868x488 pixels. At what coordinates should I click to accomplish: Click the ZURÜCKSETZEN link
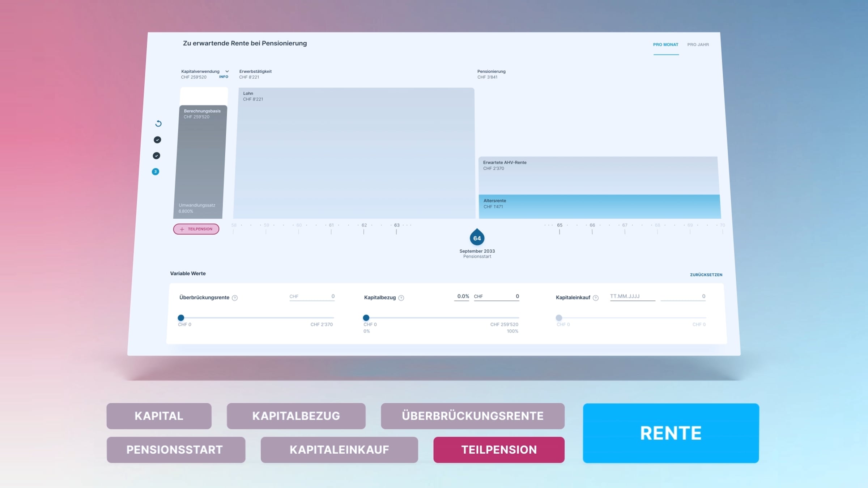click(706, 275)
